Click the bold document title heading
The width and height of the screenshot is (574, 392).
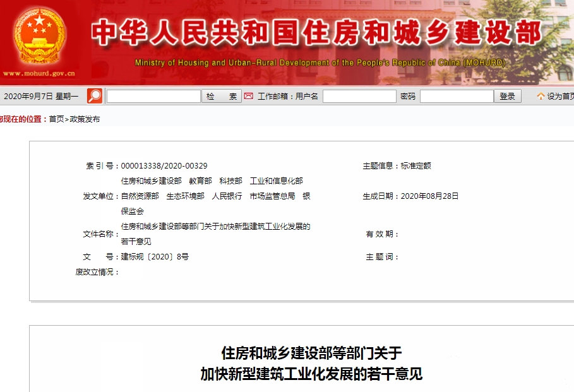[x=311, y=363]
